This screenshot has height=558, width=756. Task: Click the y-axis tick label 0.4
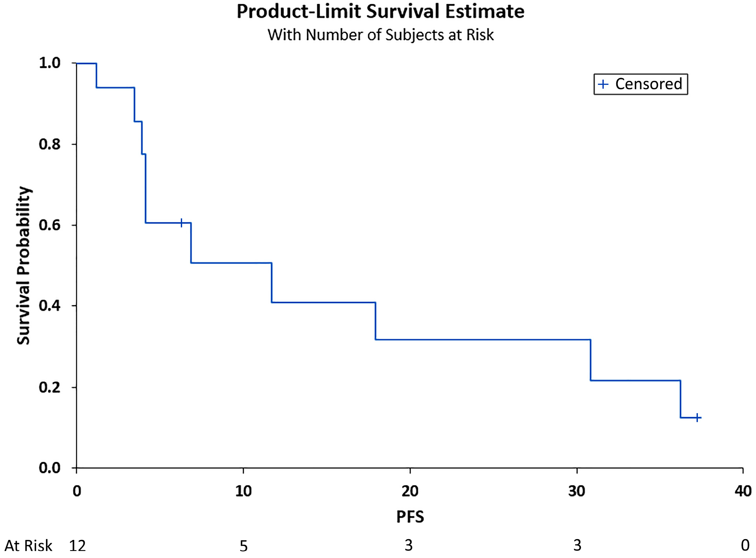pos(50,306)
